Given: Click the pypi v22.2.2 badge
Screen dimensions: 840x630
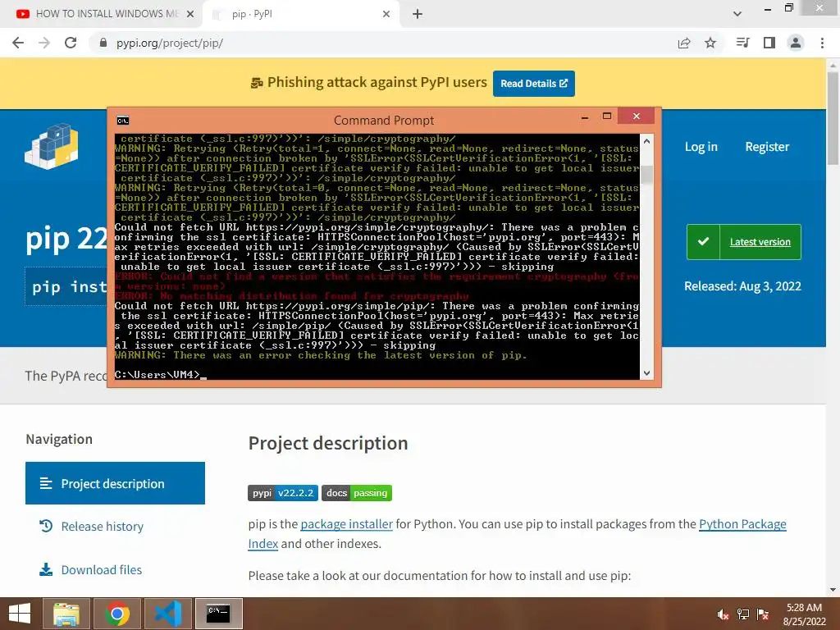Looking at the screenshot, I should [x=283, y=493].
